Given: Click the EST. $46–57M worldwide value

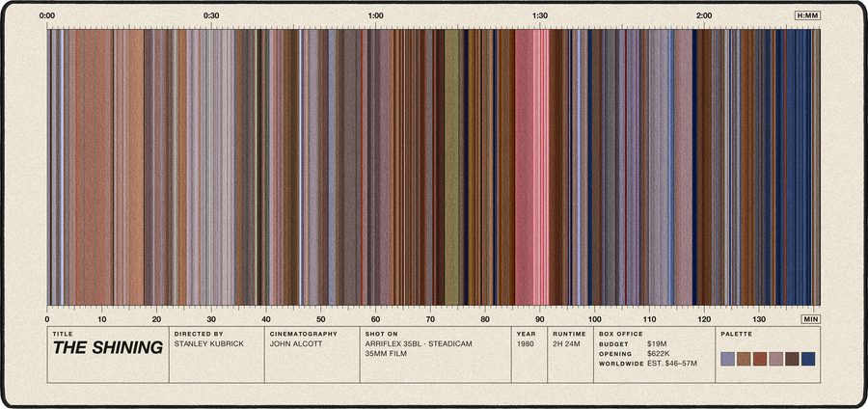Looking at the screenshot, I should (672, 363).
